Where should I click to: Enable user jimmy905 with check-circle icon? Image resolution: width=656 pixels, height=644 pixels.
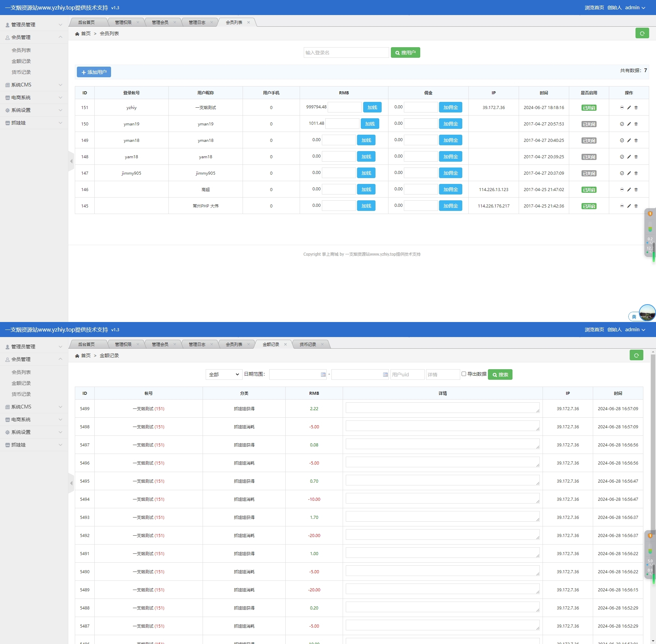coord(622,173)
